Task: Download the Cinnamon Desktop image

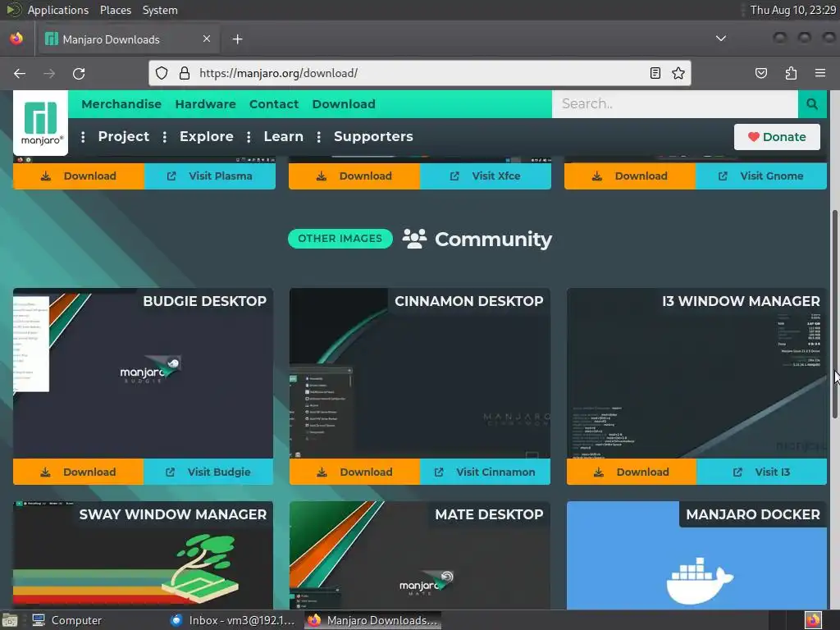Action: [x=354, y=472]
